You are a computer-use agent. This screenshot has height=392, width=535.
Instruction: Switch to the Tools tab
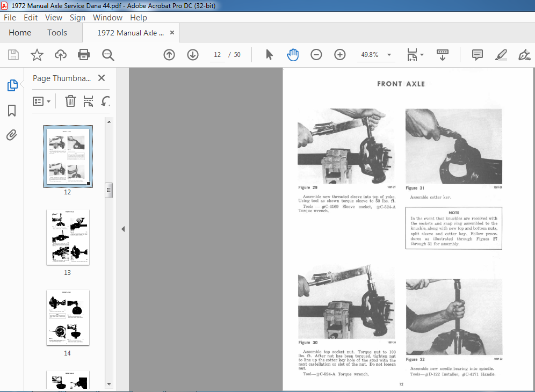pyautogui.click(x=57, y=33)
